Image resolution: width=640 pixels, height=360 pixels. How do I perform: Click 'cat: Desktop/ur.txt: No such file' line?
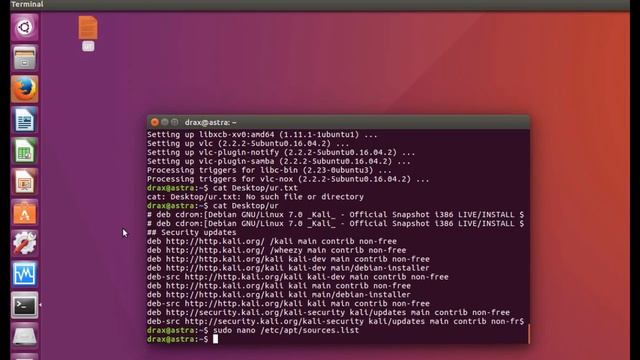255,197
